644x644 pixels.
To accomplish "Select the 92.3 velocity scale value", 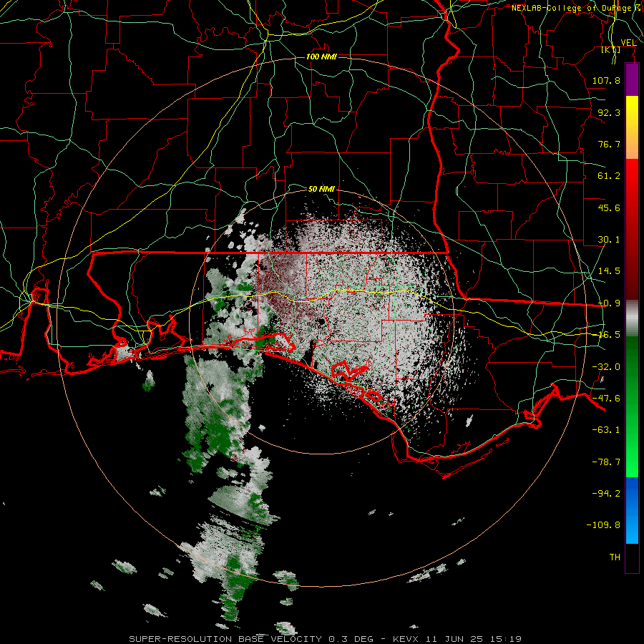I will coord(609,112).
